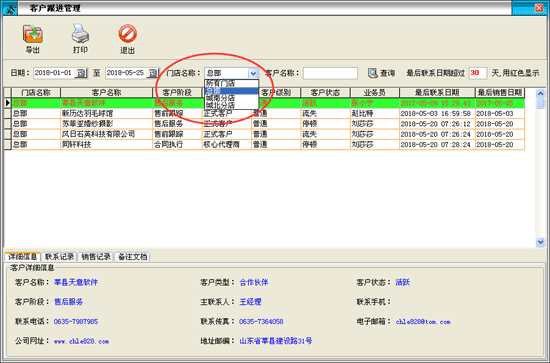Open the website link www.chle828.com
The width and height of the screenshot is (550, 363).
coord(81,341)
